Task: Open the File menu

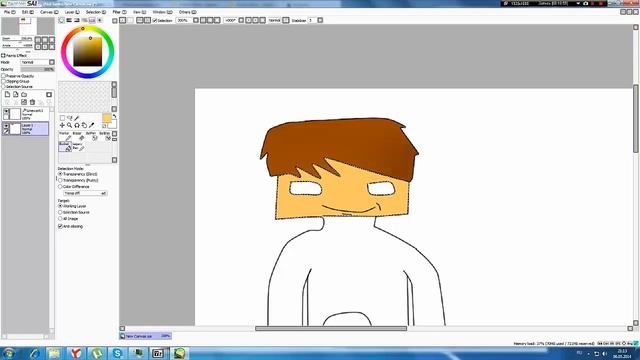Action: click(x=9, y=12)
